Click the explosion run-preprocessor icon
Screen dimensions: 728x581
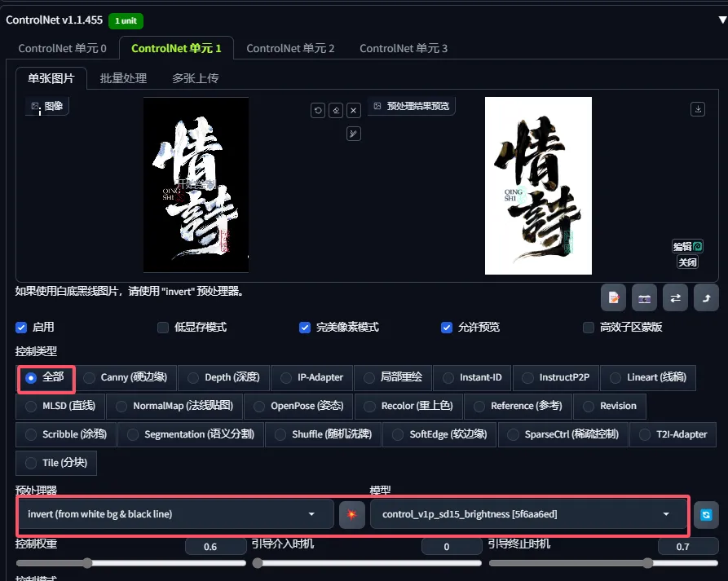coord(352,514)
